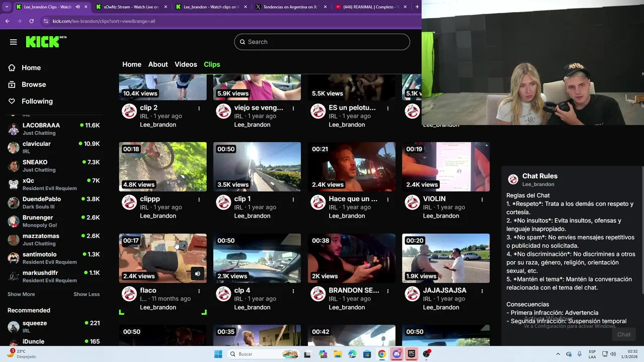Image resolution: width=644 pixels, height=362 pixels.
Task: Click Windows Start button
Action: (x=218, y=354)
